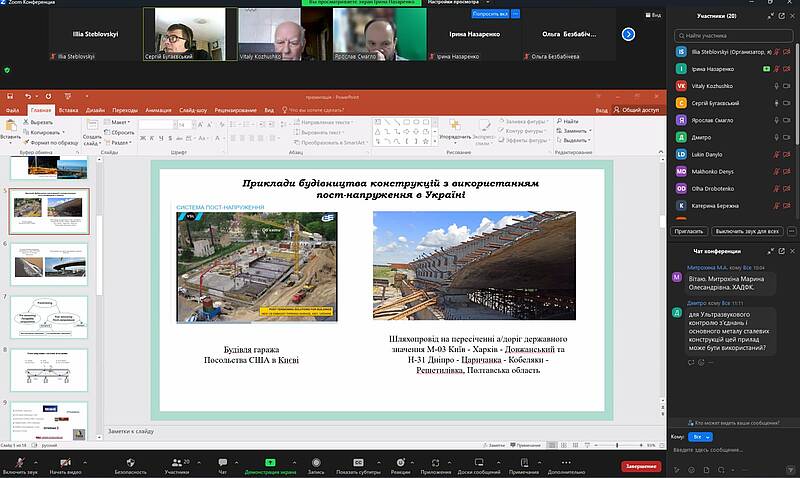Expand audio options arrow next to mute
Viewport: 800px width, 478px height.
point(36,463)
